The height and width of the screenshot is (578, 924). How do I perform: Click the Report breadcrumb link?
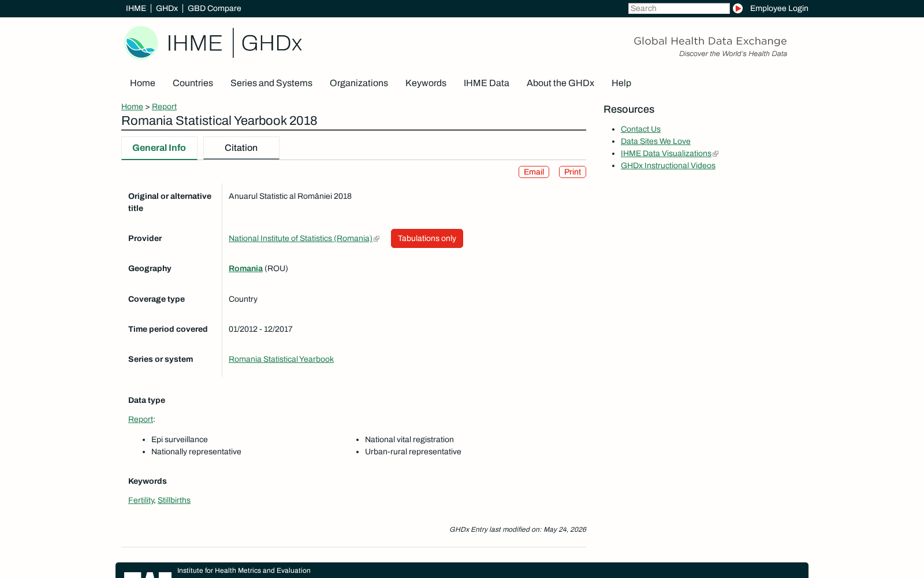tap(164, 106)
